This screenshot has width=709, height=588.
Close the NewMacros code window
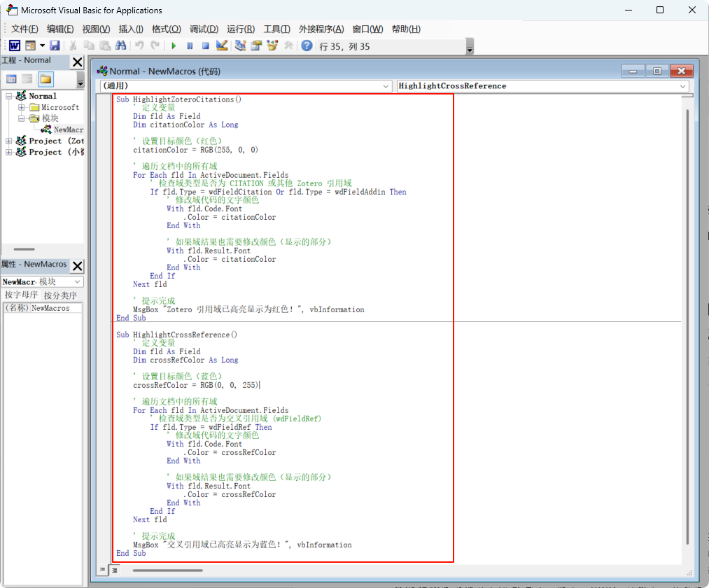[682, 71]
